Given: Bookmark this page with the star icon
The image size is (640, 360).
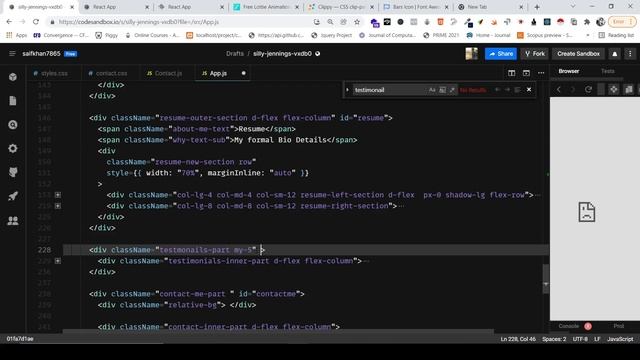Looking at the screenshot, I should [357, 22].
